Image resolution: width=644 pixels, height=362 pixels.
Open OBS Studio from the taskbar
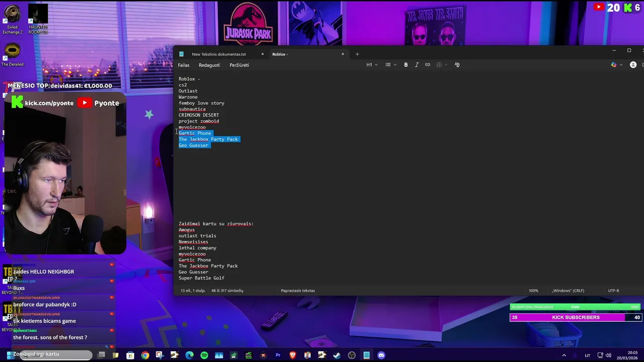[x=352, y=355]
